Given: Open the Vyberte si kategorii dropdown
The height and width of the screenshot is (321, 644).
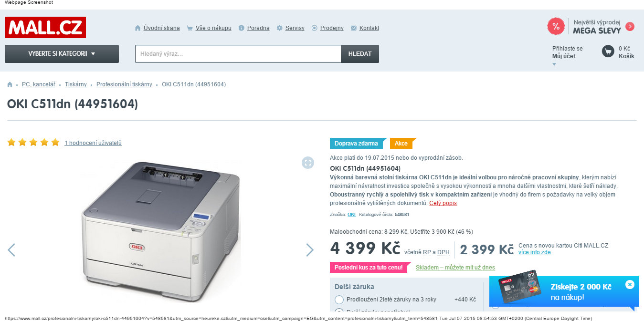Looking at the screenshot, I should click(x=62, y=54).
